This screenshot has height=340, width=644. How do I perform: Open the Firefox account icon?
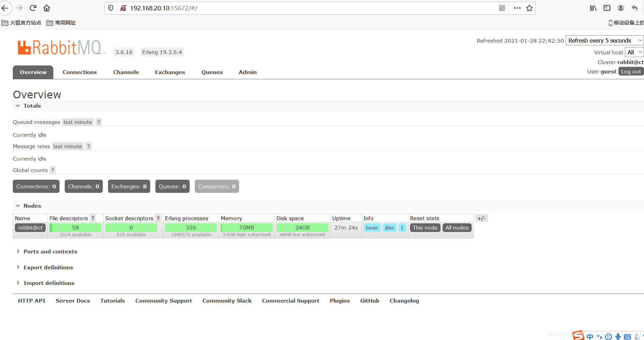(x=621, y=8)
